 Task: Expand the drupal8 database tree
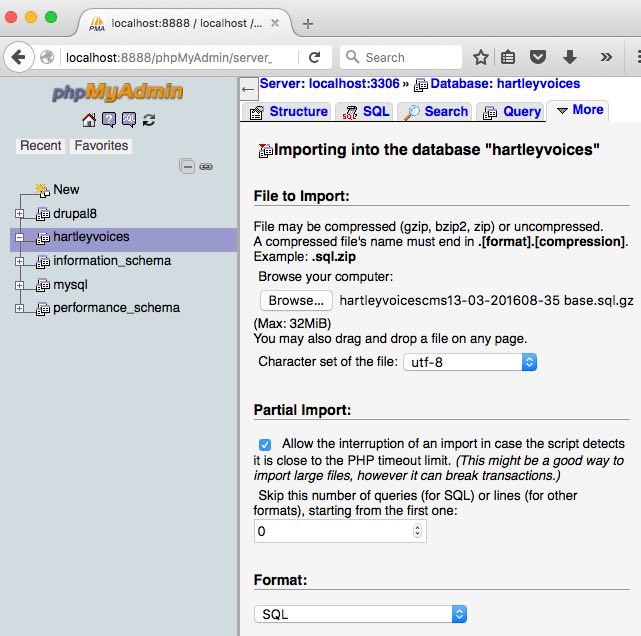point(19,213)
